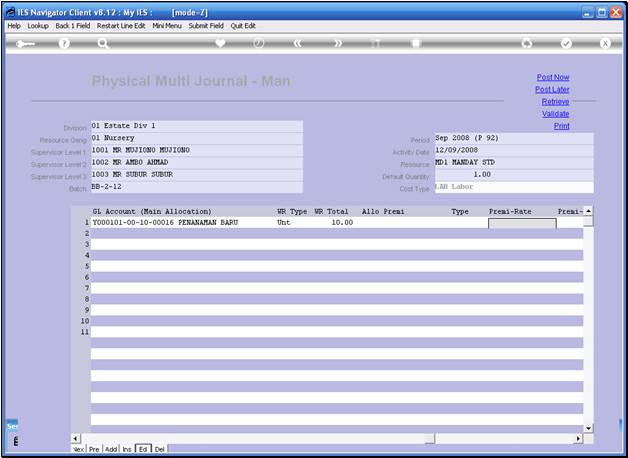Click the clock icon in the toolbar
The height and width of the screenshot is (458, 628).
pyautogui.click(x=259, y=43)
